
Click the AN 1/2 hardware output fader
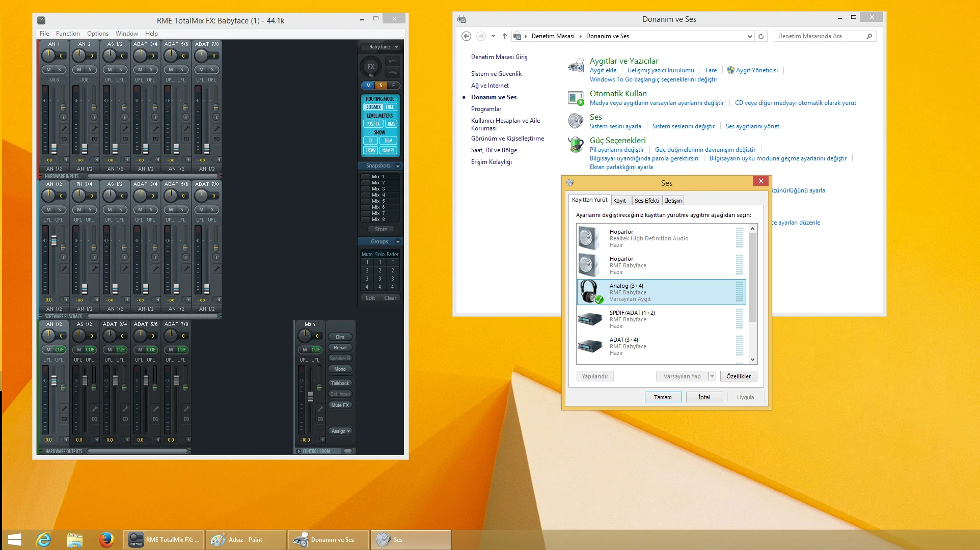(x=54, y=380)
